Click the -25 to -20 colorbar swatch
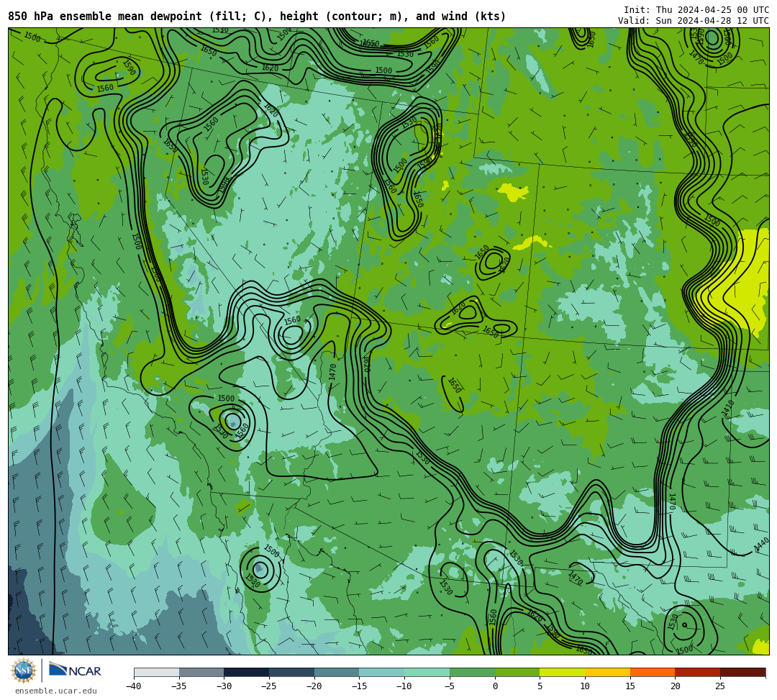Screen dimensions: 777x700 [292, 672]
